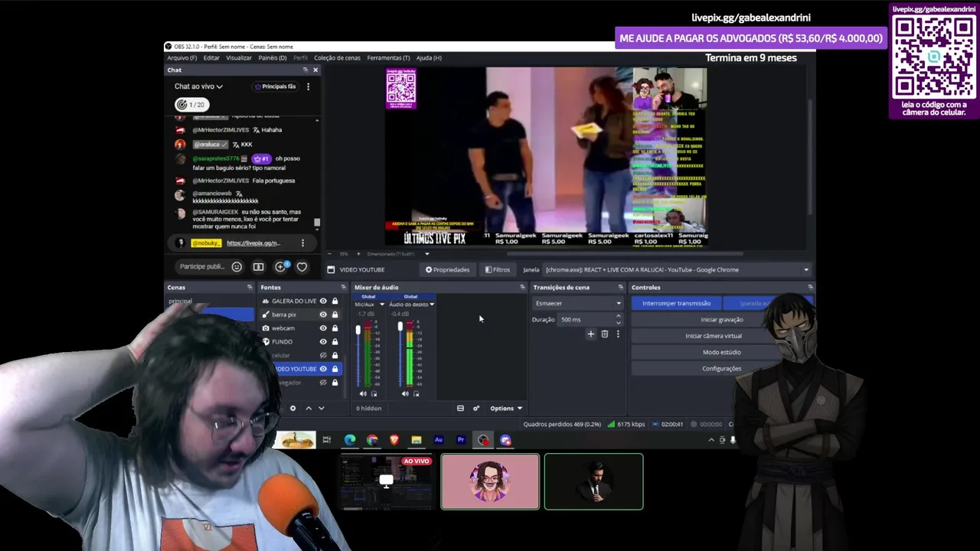Mute the Mic/Aux channel
The image size is (980, 551).
pyautogui.click(x=363, y=393)
